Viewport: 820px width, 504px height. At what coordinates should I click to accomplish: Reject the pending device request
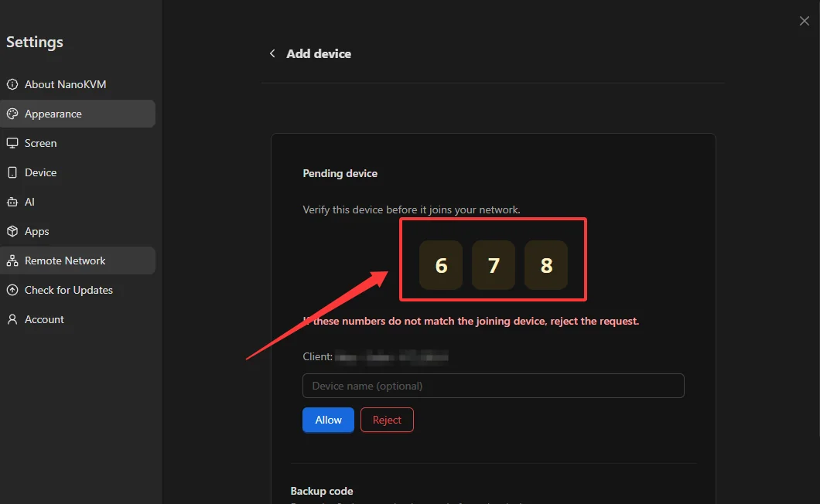click(x=387, y=420)
